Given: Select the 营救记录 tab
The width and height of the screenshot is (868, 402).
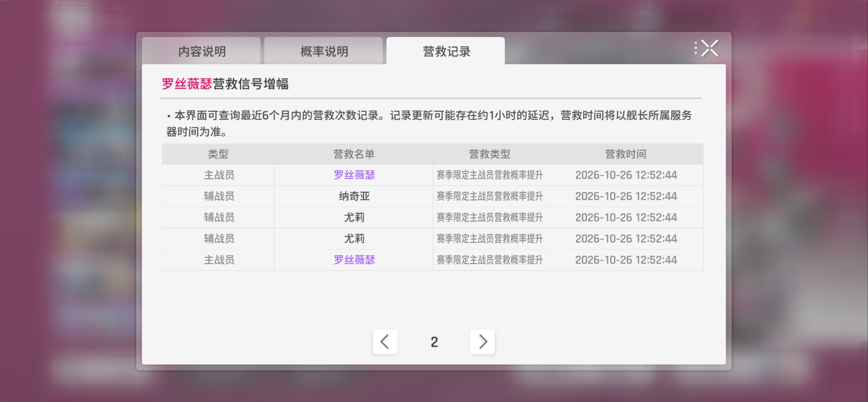Looking at the screenshot, I should pyautogui.click(x=445, y=51).
